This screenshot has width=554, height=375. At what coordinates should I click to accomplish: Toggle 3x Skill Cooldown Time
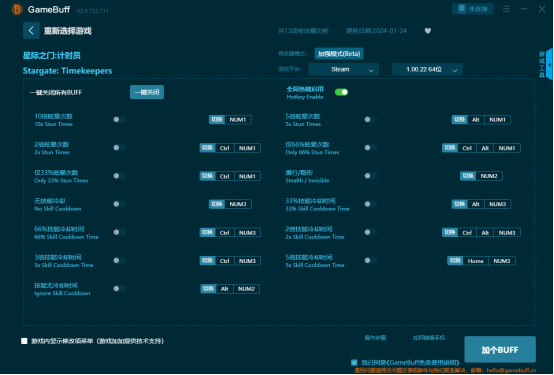(119, 260)
